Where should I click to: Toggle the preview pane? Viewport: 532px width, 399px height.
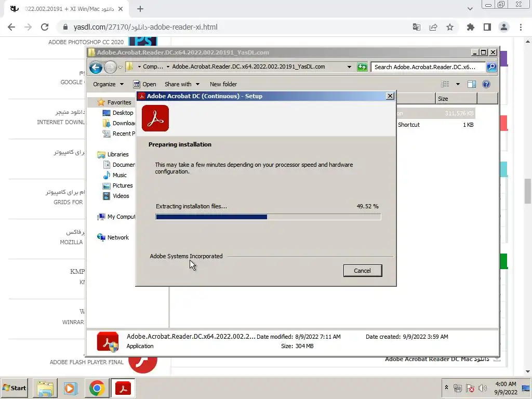coord(472,84)
